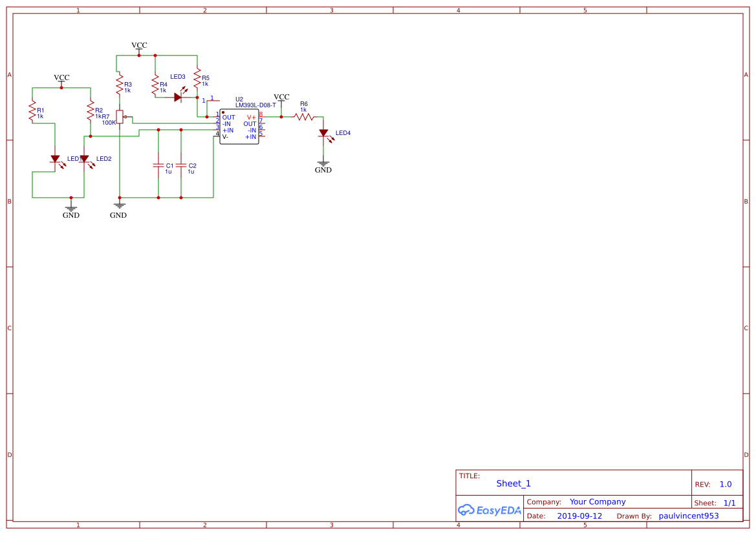Click the Your Company field

click(x=597, y=501)
